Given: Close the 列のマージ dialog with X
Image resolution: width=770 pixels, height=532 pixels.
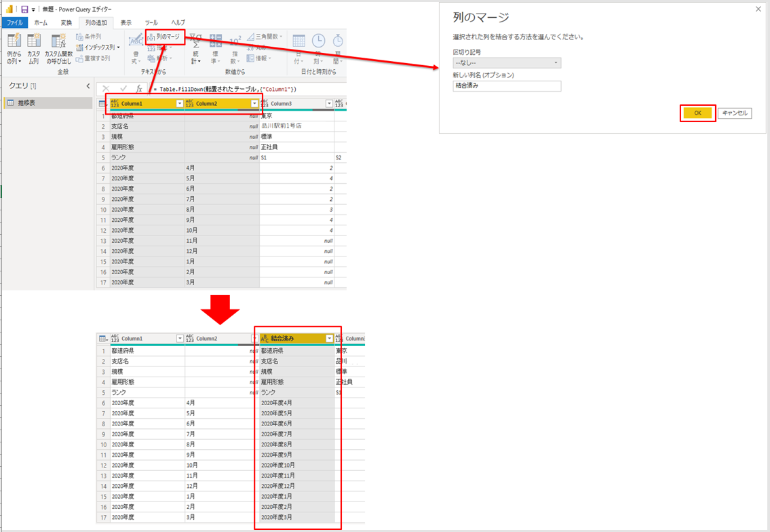Looking at the screenshot, I should tap(758, 9).
